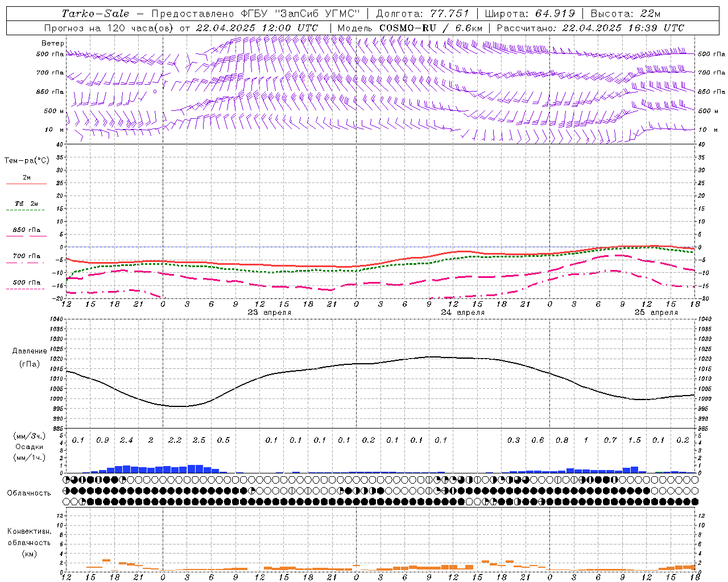Click the "Облачность" cloud cover label
The width and height of the screenshot is (728, 582).
click(29, 493)
